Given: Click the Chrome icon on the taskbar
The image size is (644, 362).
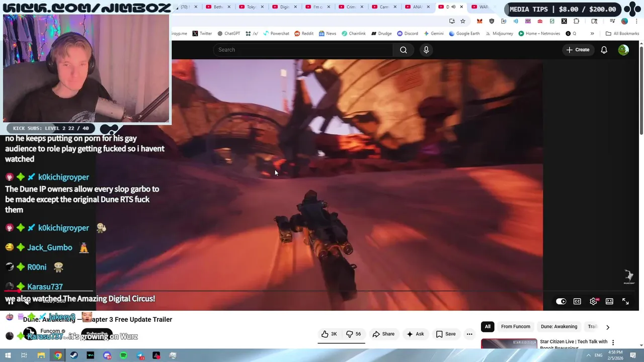Looking at the screenshot, I should tap(58, 355).
